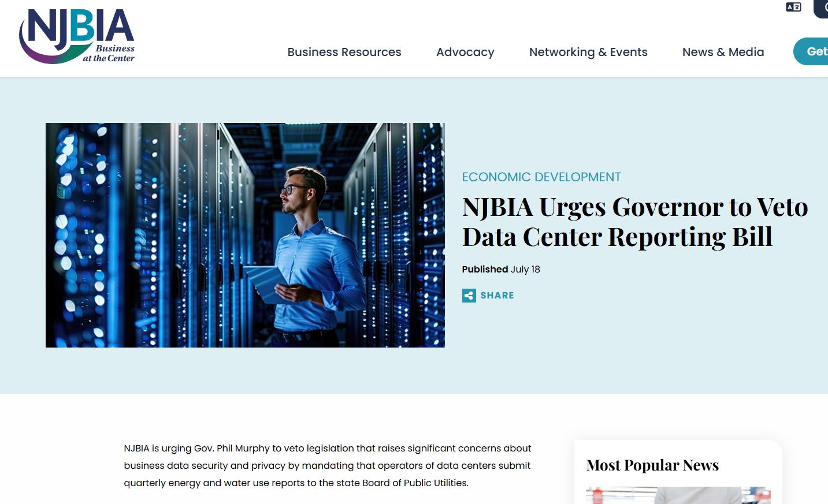Open the thumbnail under Most Popular News
This screenshot has height=504, width=828.
pos(678,495)
